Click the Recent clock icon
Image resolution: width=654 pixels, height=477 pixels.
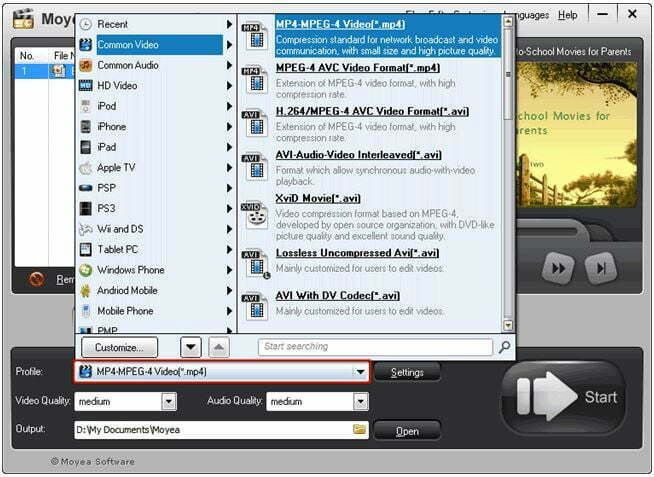(86, 24)
